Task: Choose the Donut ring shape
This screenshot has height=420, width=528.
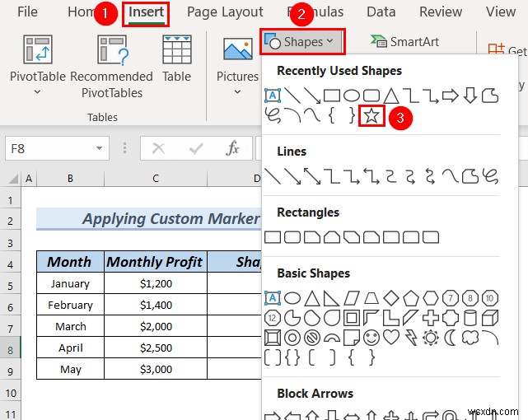Action: [x=292, y=338]
